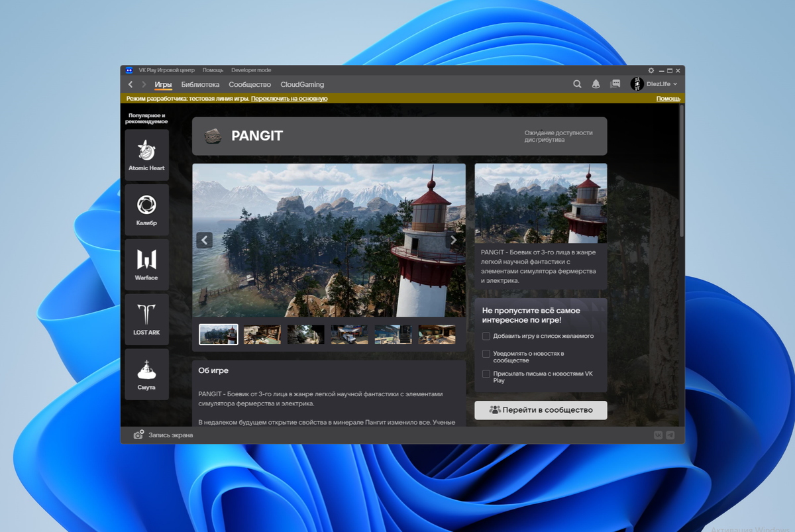Image resolution: width=795 pixels, height=532 pixels.
Task: Click the DiezLife profile avatar
Action: [637, 84]
